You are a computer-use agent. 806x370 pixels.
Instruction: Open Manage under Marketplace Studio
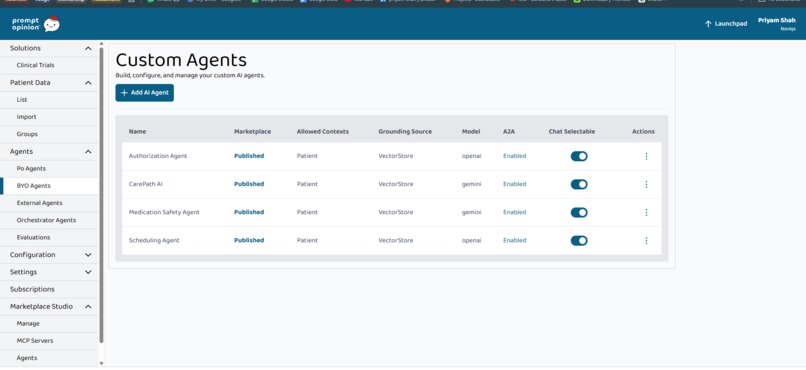pos(28,324)
